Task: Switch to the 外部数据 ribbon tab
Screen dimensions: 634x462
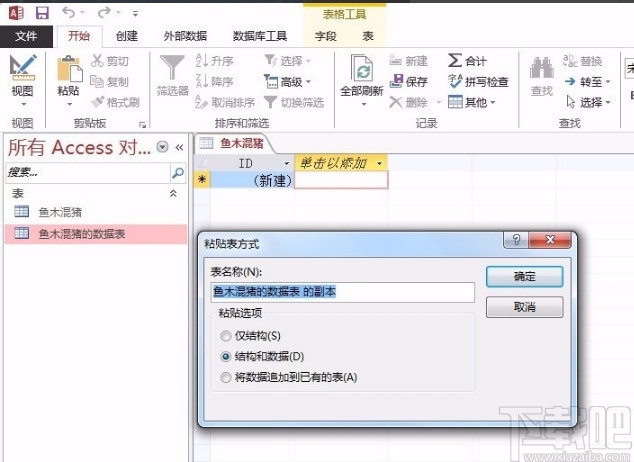Action: [x=185, y=36]
